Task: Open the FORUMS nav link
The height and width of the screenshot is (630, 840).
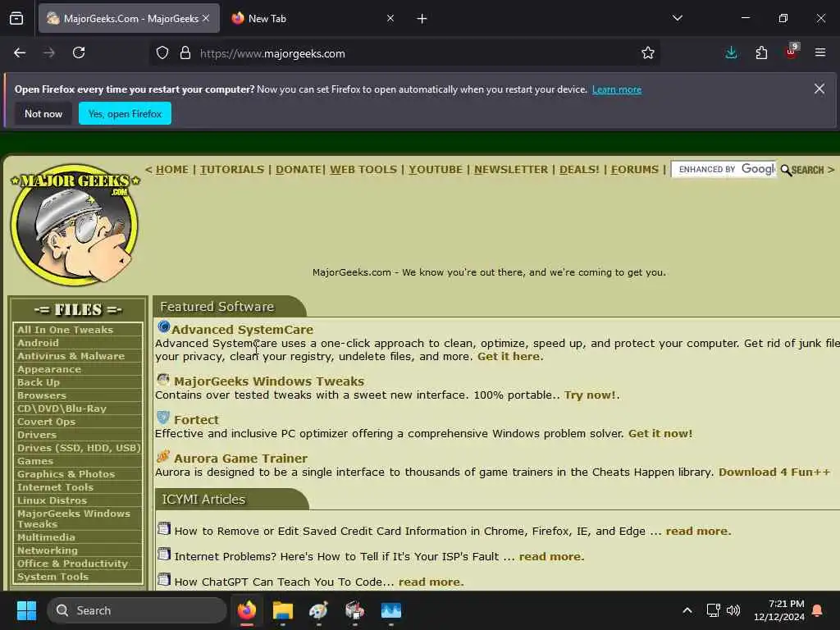Action: (634, 169)
